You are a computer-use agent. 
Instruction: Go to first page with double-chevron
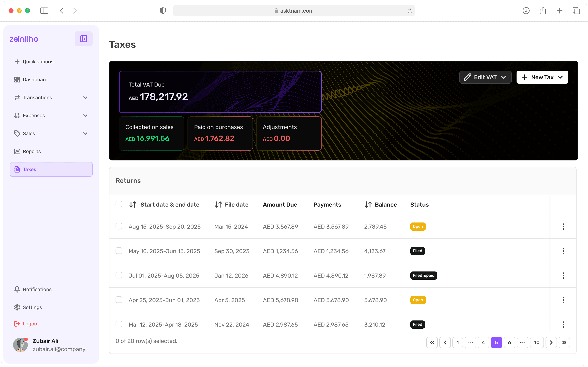432,343
